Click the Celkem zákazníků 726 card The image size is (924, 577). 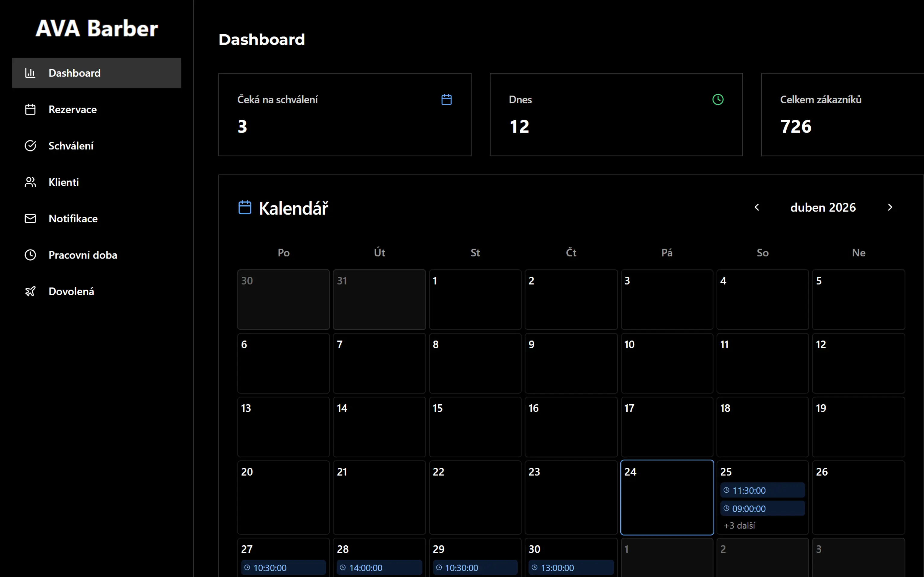click(x=842, y=114)
